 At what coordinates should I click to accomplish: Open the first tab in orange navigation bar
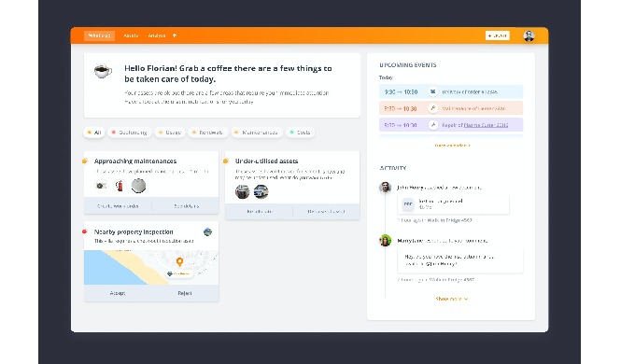(99, 35)
